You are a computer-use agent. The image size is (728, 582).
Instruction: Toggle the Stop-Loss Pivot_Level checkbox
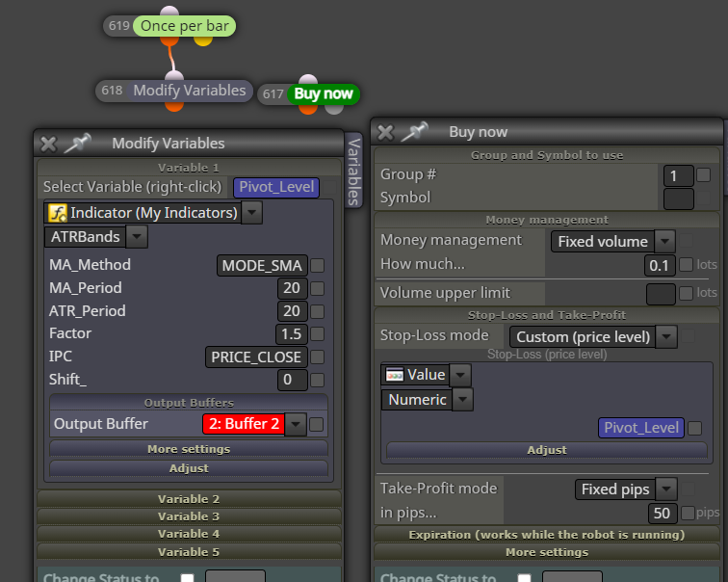tap(694, 428)
